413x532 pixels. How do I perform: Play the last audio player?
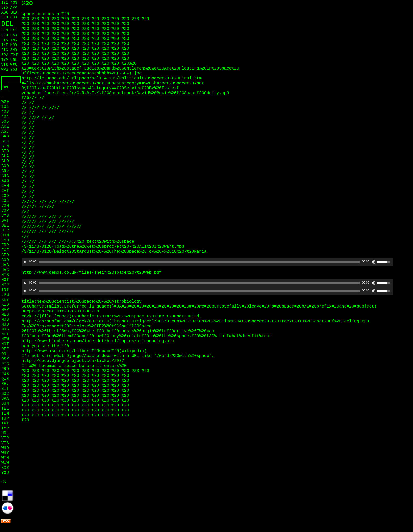pos(25,291)
